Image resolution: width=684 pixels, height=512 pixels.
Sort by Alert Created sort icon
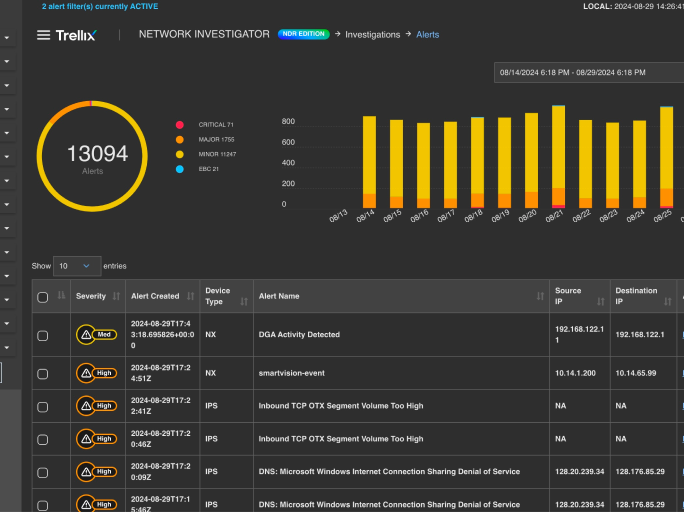[x=189, y=296]
